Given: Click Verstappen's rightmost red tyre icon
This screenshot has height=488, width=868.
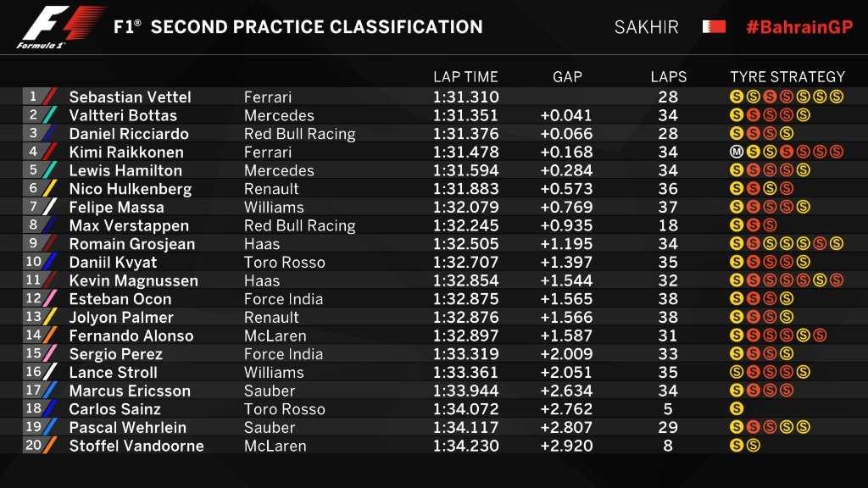Looking at the screenshot, I should point(770,226).
